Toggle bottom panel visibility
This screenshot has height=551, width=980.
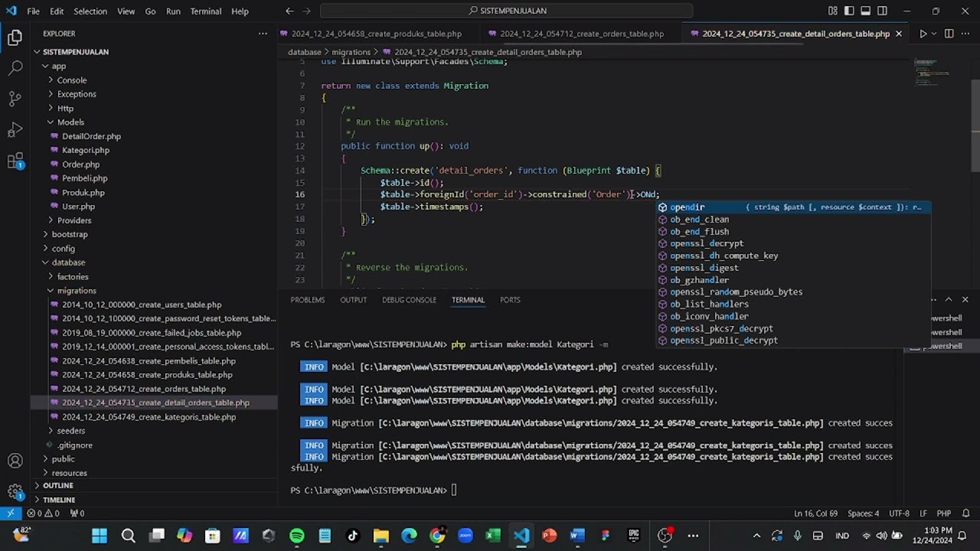tap(866, 11)
